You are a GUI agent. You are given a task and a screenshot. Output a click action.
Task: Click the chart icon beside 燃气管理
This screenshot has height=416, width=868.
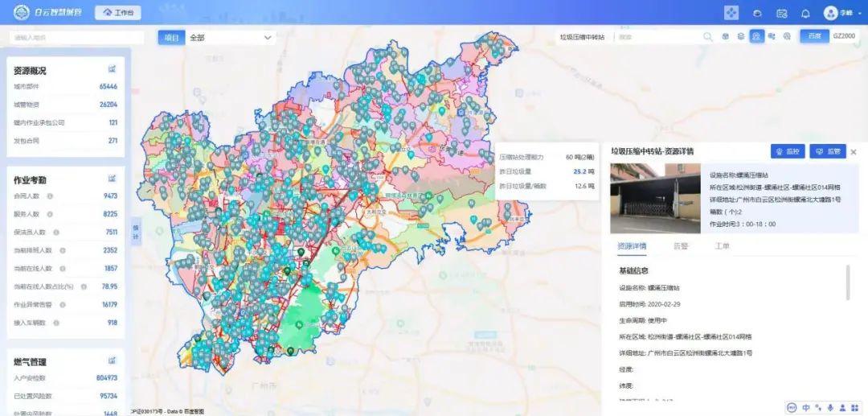113,360
